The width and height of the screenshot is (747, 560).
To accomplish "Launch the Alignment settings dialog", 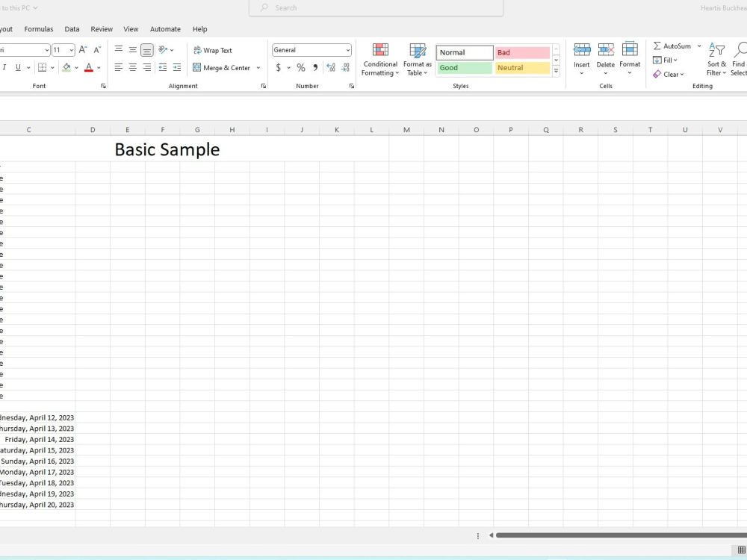I will [264, 86].
